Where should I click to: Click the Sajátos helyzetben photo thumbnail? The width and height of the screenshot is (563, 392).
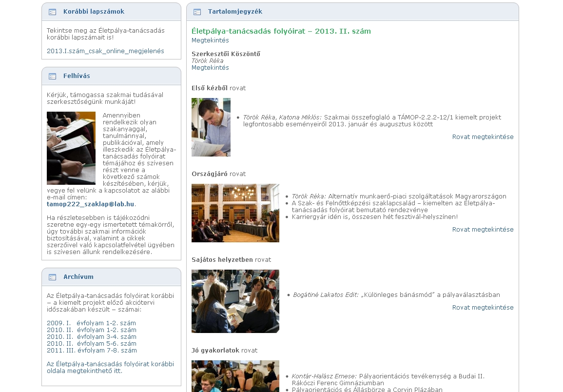(235, 301)
